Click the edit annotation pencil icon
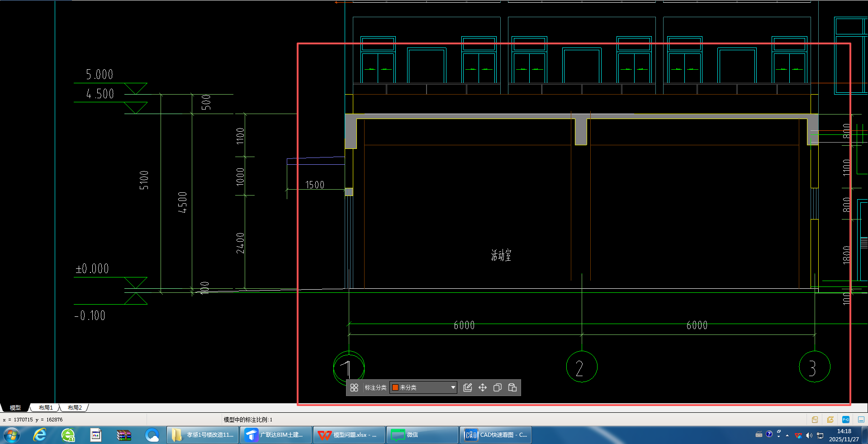Screen dimensions: 868x444 [x=468, y=387]
